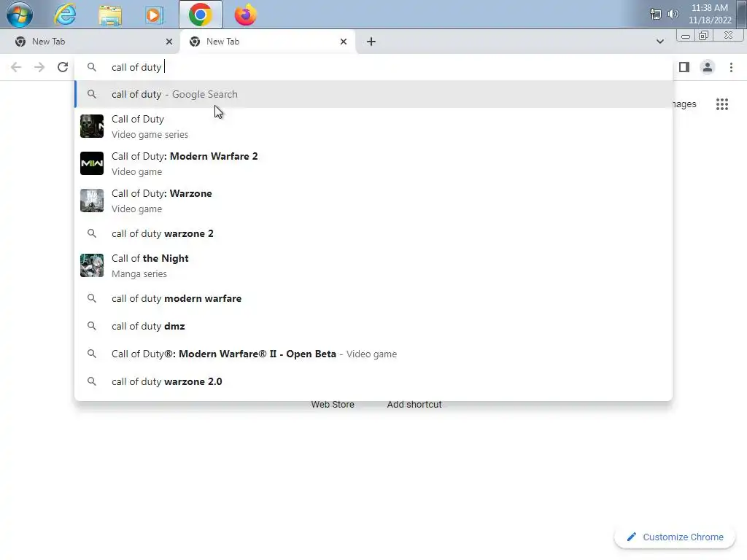747x560 pixels.
Task: Click the Add shortcut tile
Action: coord(414,404)
